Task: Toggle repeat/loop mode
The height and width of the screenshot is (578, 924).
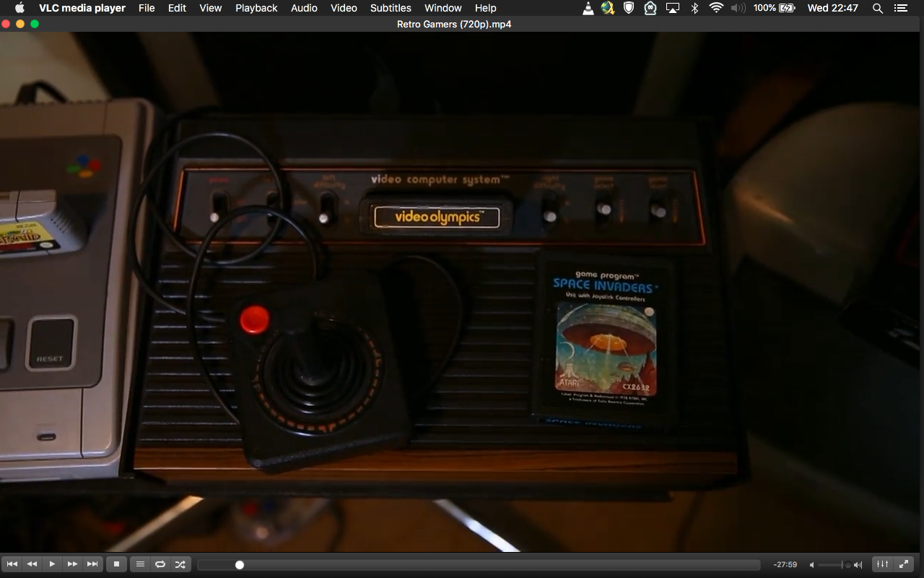Action: [160, 564]
